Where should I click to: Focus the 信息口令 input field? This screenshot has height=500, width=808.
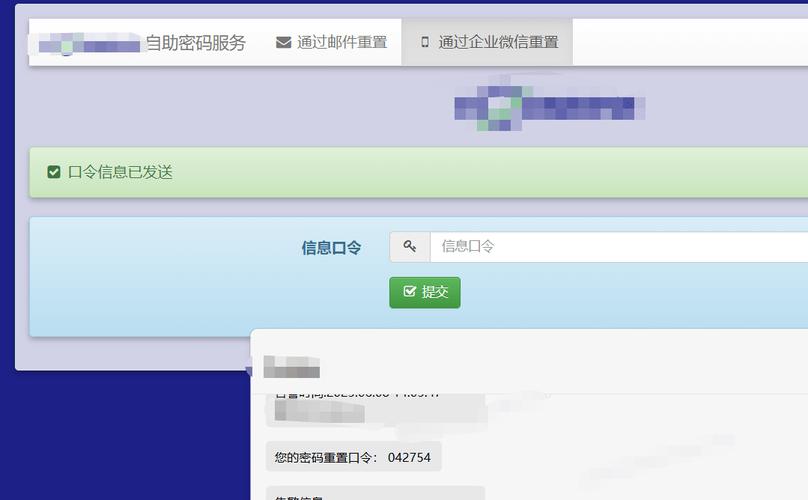coord(618,247)
